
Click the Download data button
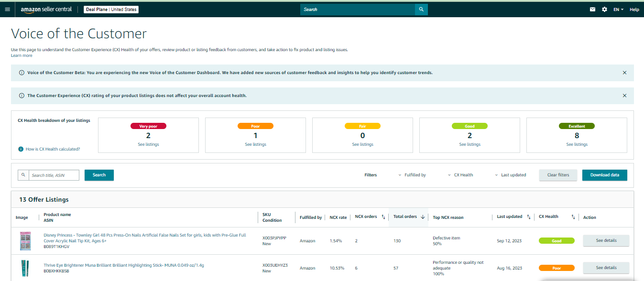(x=604, y=175)
